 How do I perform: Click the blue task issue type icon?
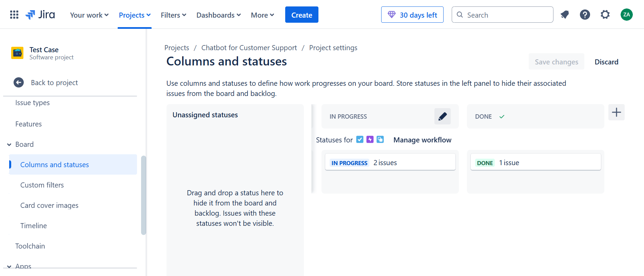tap(360, 139)
